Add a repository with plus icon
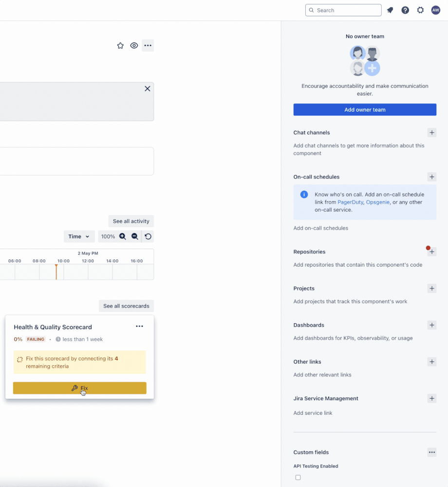 point(432,252)
